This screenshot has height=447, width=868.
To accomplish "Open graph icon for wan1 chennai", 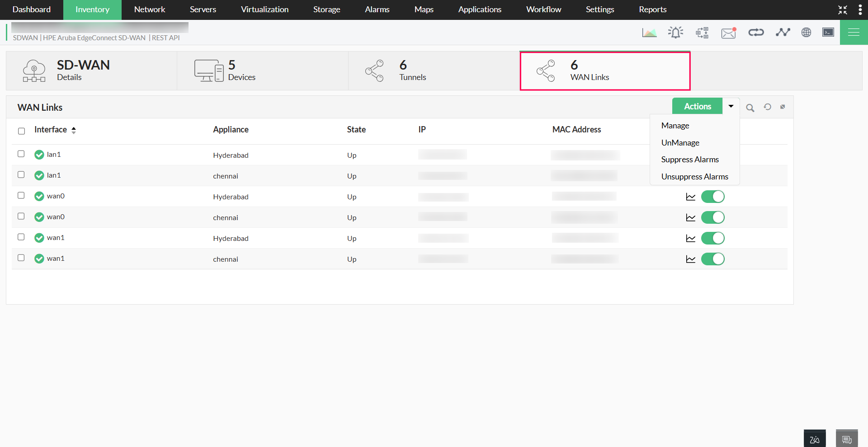I will point(691,259).
